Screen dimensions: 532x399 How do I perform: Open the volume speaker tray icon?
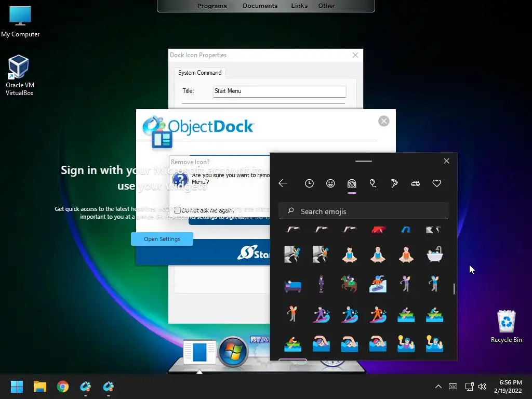(482, 387)
